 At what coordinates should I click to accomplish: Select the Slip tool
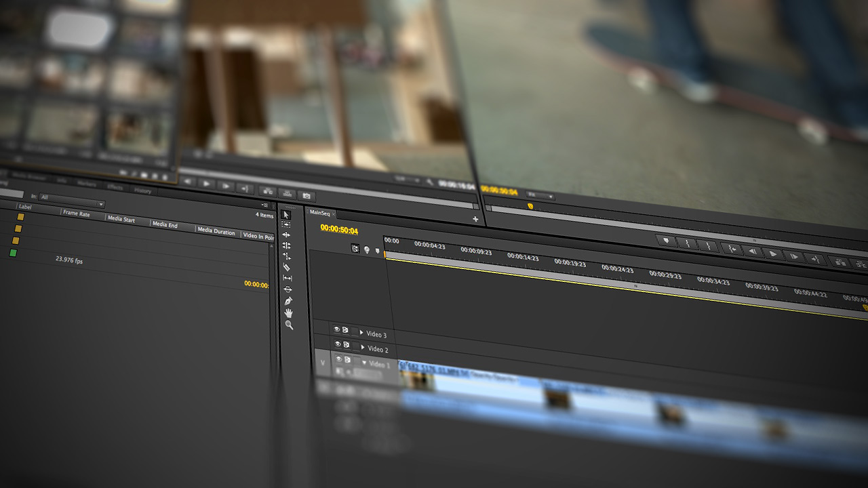[x=288, y=279]
